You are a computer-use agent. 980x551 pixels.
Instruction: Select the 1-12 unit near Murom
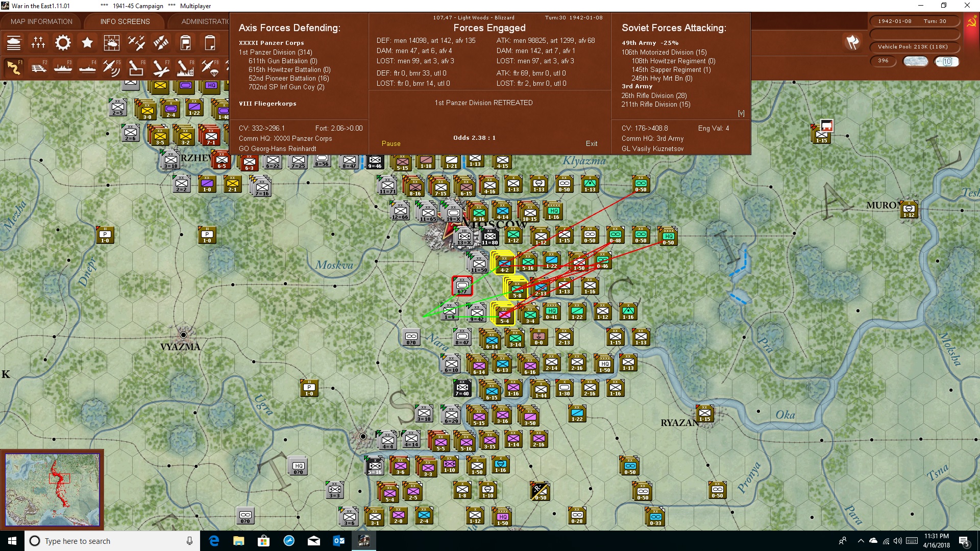(909, 210)
